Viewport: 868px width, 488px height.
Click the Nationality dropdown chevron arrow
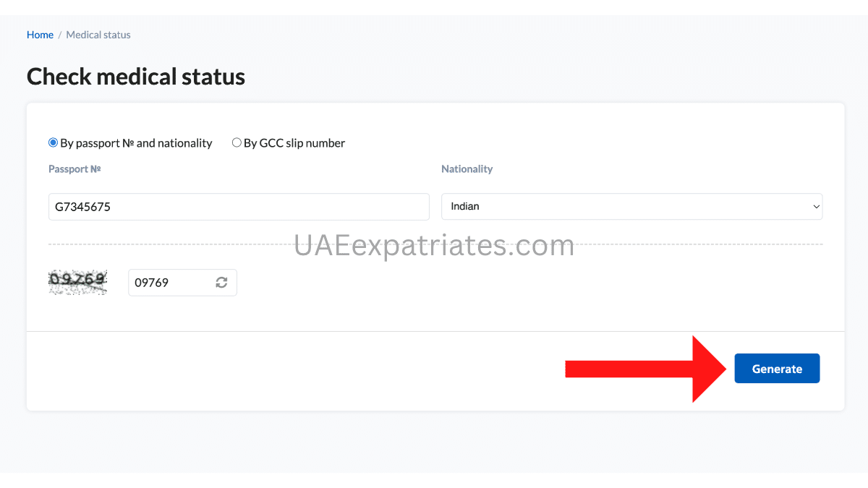(x=815, y=206)
